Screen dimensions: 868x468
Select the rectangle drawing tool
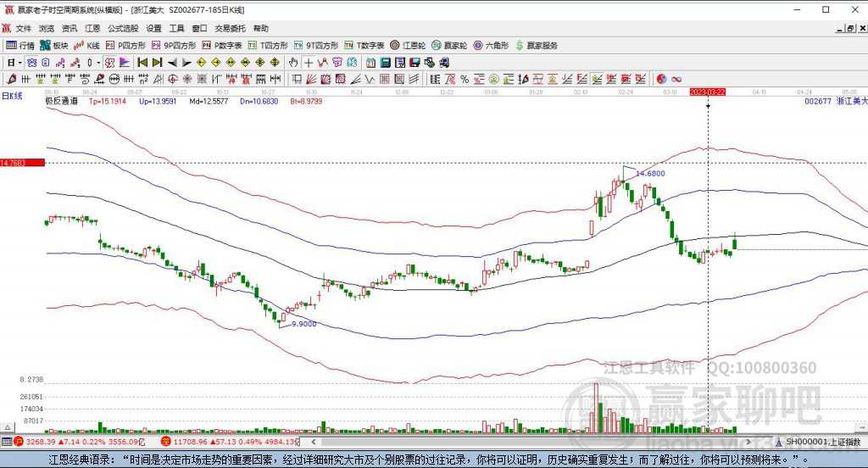[297, 79]
